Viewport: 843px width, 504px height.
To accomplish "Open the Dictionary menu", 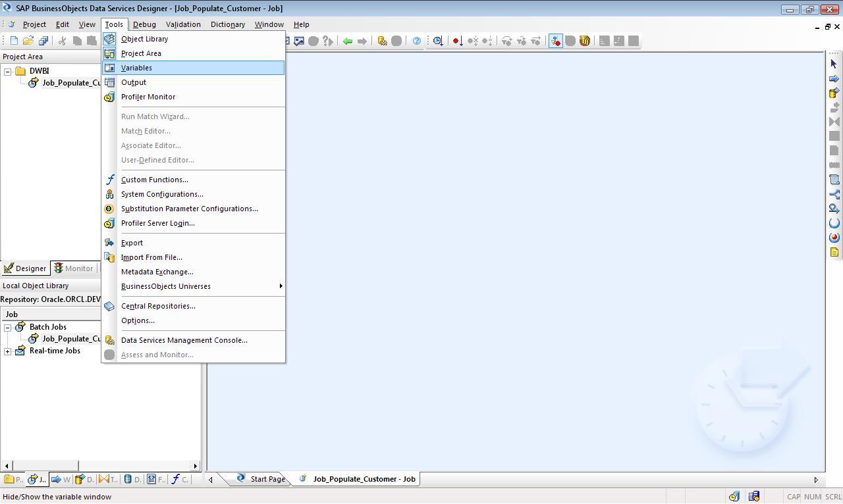I will point(228,24).
